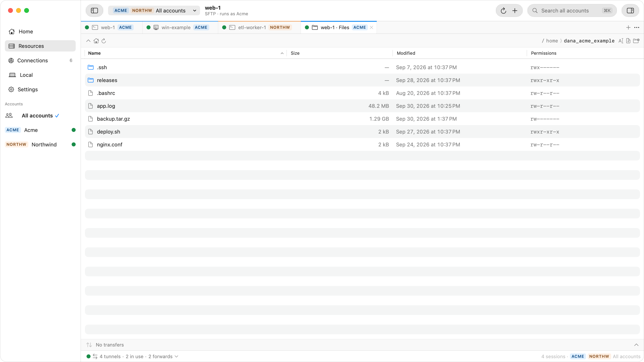Click the transfers arrows icon
This screenshot has width=644, height=362.
[x=89, y=345]
